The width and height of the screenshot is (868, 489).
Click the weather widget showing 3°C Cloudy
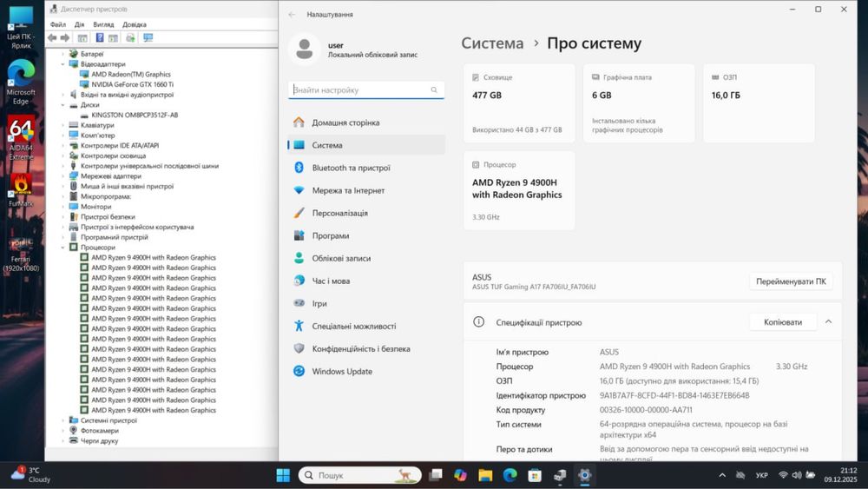click(31, 474)
